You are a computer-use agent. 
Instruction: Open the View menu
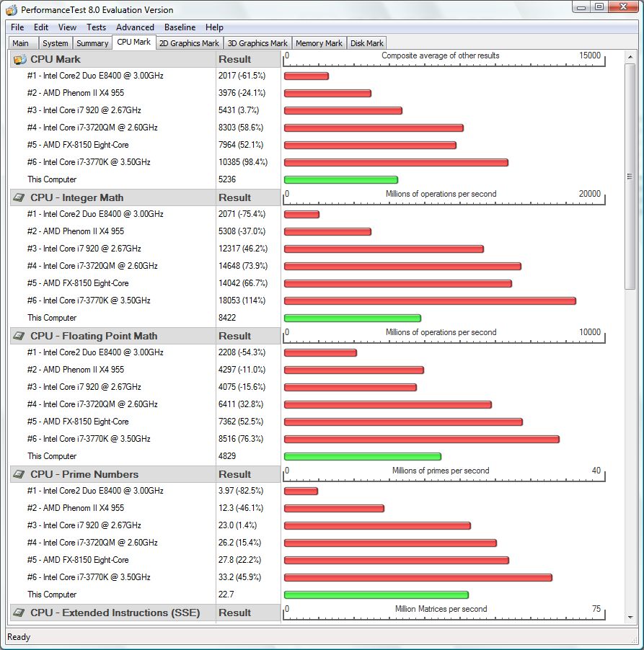point(67,27)
